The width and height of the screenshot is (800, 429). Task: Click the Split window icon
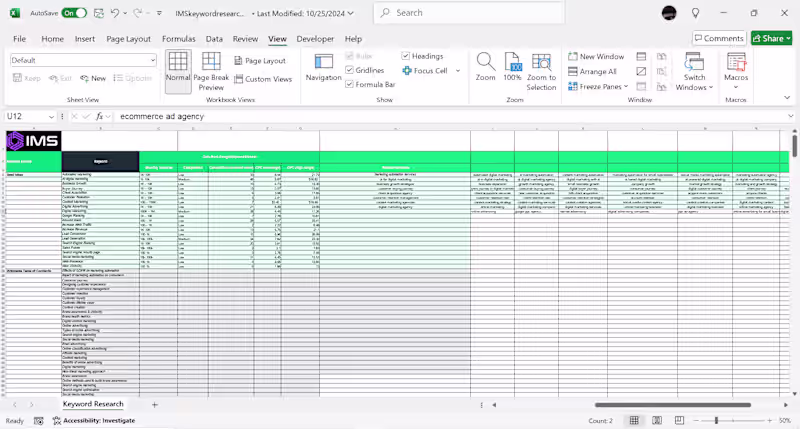(x=641, y=57)
